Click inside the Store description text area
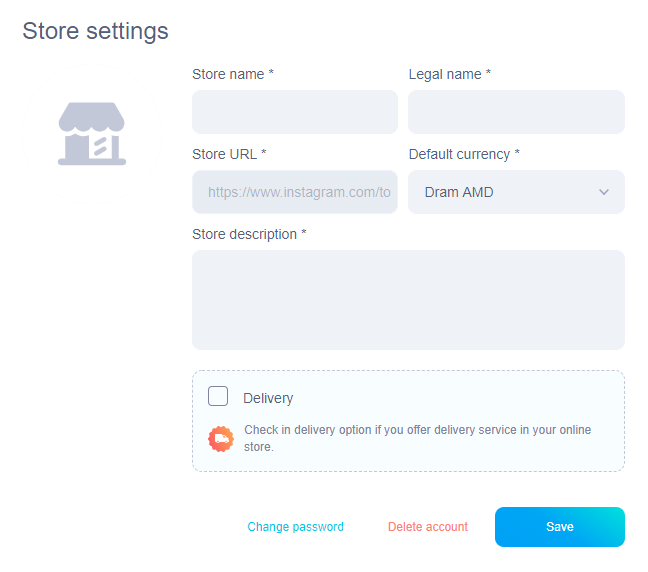648x572 pixels. point(408,300)
